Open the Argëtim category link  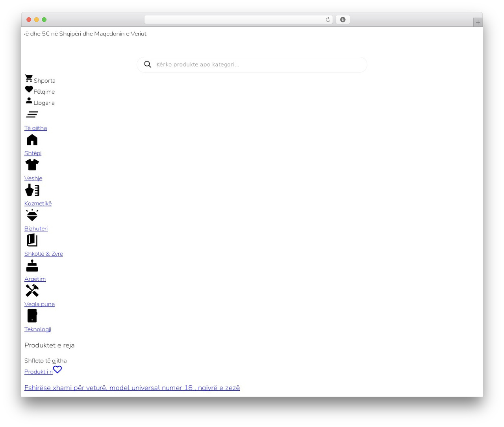click(35, 279)
